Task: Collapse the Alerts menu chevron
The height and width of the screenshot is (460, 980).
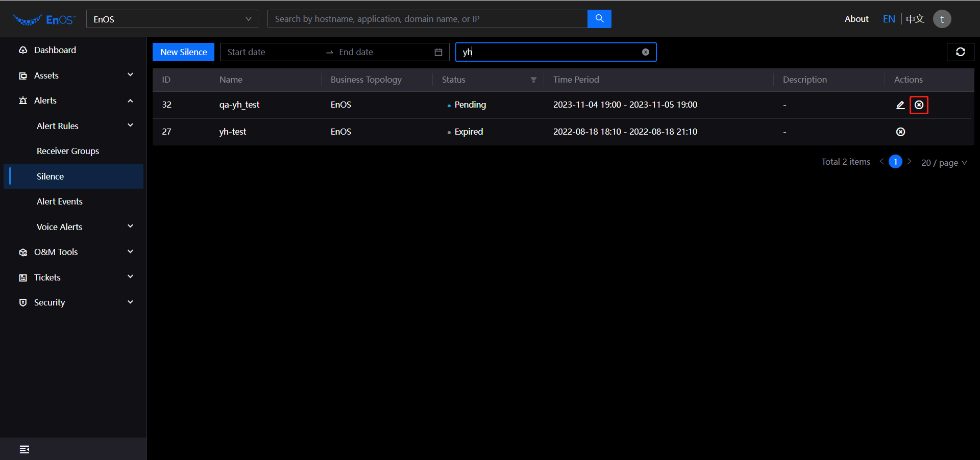Action: pyautogui.click(x=130, y=100)
